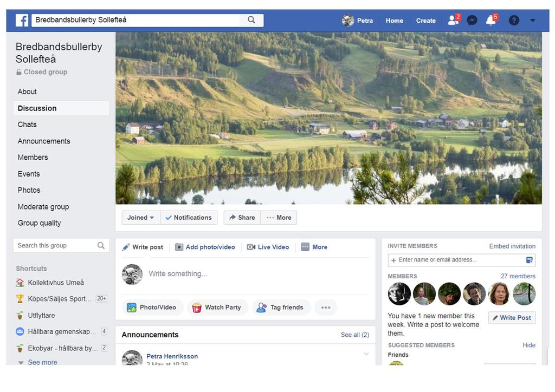Click the group cover photo
The height and width of the screenshot is (392, 555).
pos(328,118)
